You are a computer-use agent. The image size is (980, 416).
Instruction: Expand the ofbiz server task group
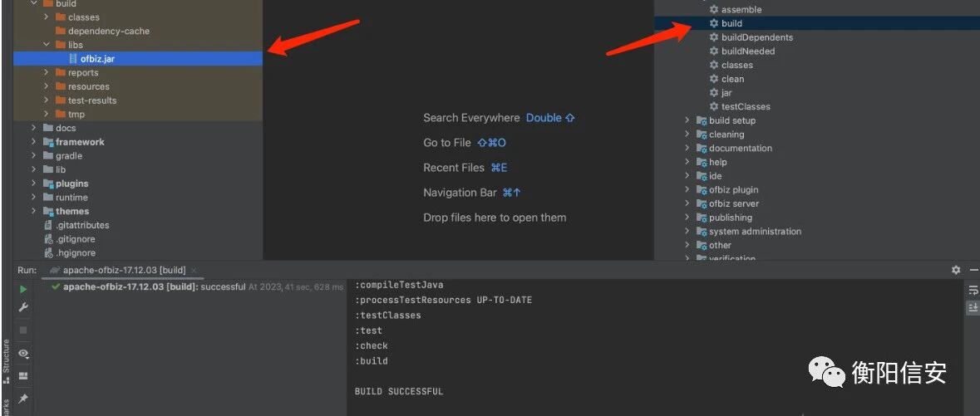(687, 203)
